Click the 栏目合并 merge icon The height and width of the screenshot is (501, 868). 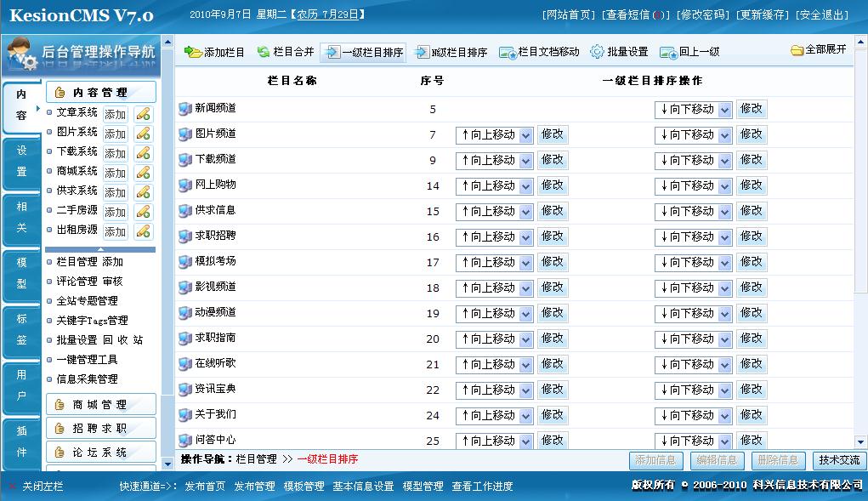(x=264, y=52)
